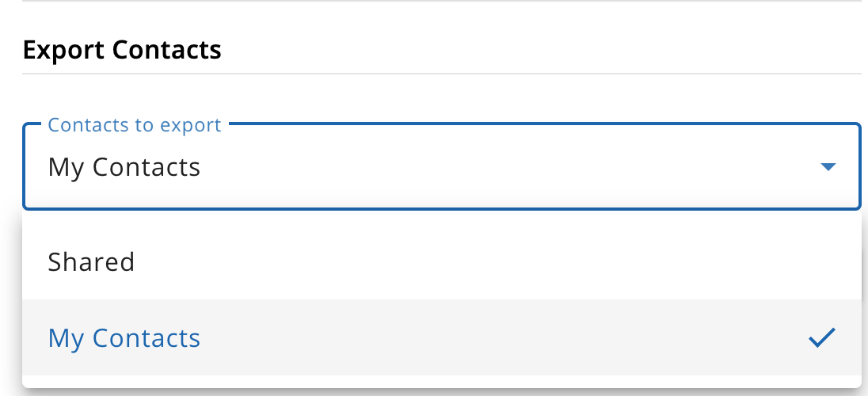Click the Export Contacts section heading

click(122, 50)
